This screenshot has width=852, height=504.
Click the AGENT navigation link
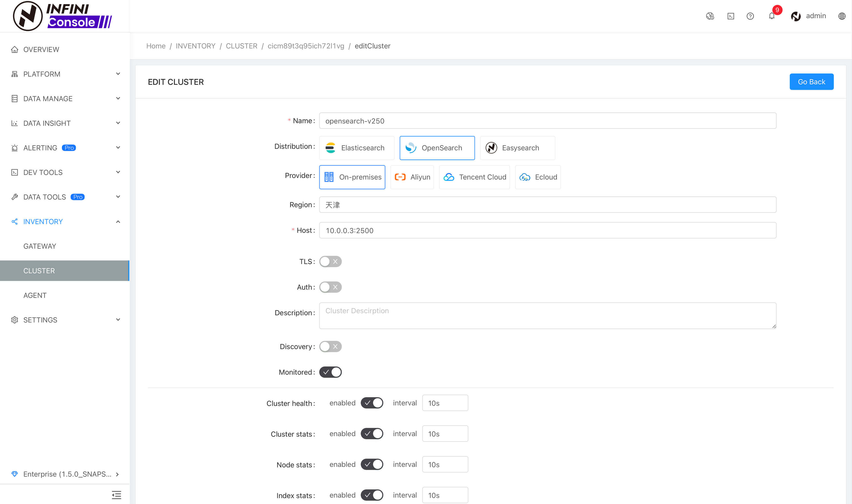[34, 295]
